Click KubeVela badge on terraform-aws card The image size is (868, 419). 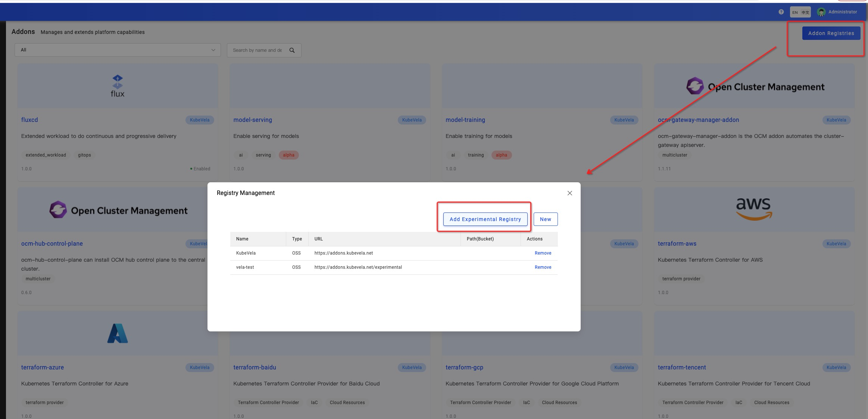pyautogui.click(x=836, y=244)
